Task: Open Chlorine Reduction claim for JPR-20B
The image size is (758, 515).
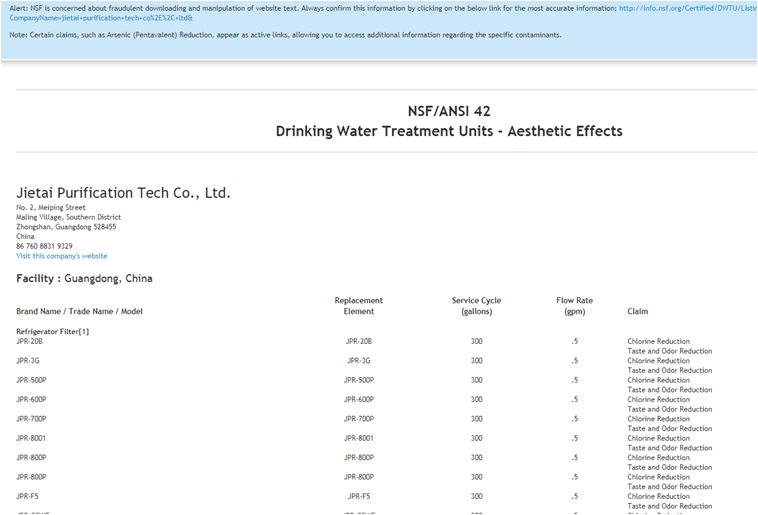Action: click(x=658, y=341)
